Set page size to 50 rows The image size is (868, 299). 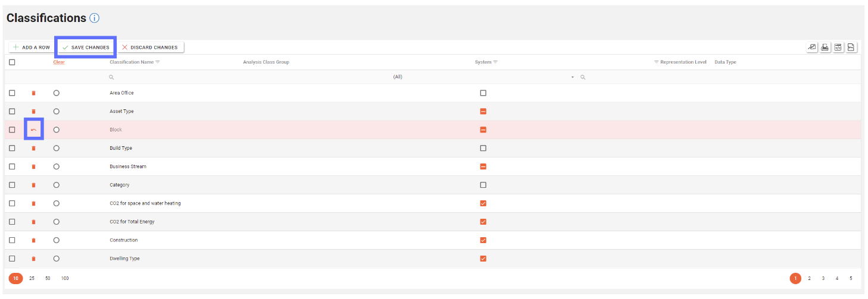48,278
